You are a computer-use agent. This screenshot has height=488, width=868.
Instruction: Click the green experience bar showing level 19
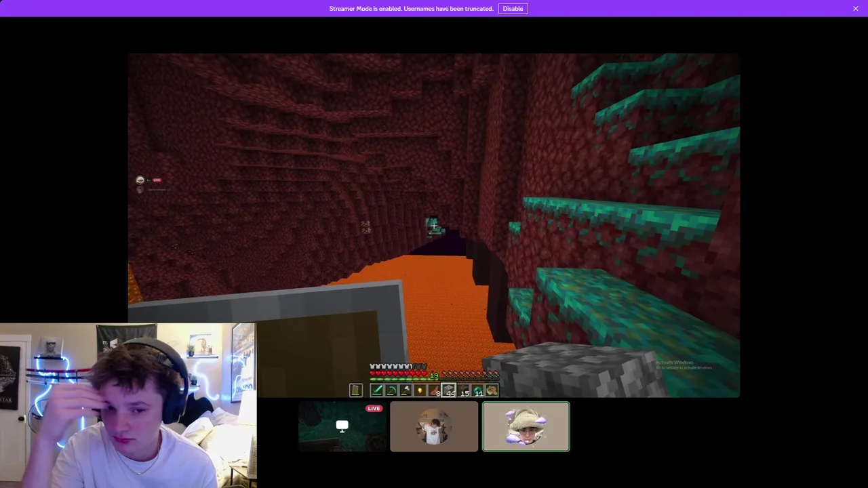click(x=434, y=379)
